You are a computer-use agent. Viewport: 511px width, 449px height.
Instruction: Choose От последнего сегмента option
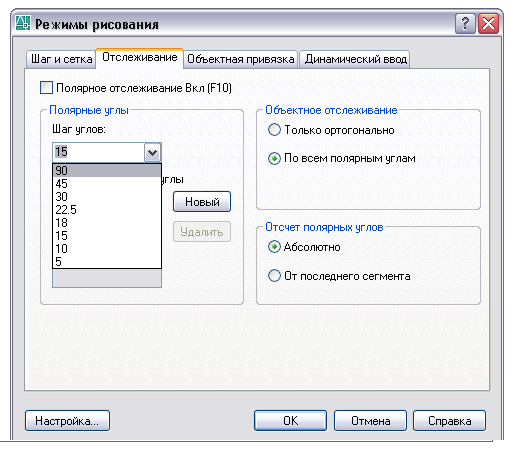pos(274,276)
